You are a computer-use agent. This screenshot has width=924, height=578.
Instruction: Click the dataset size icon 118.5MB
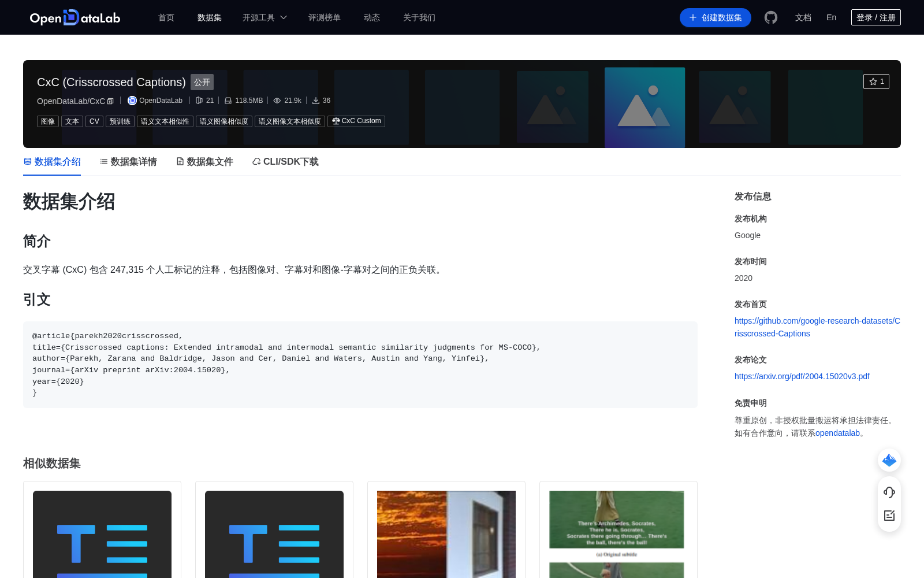(x=228, y=101)
